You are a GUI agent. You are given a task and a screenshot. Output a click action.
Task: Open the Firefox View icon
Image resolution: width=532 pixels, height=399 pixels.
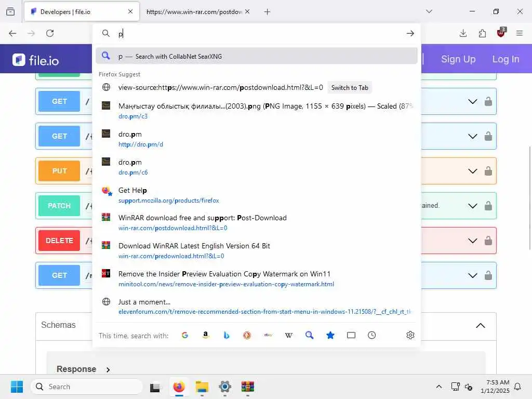point(10,11)
